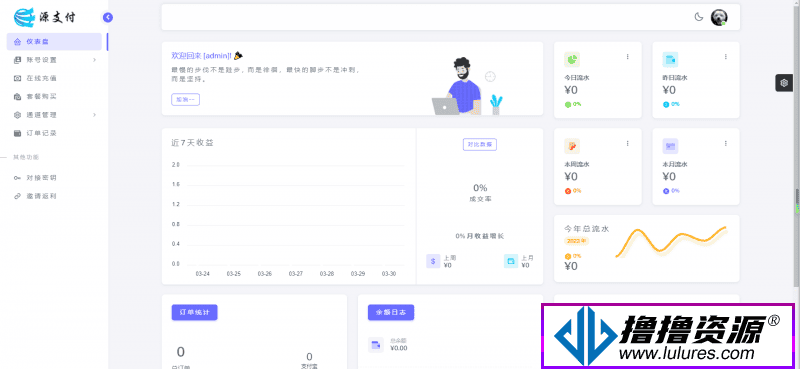Viewport: 800px width, 369px height.
Task: Click the red 0% badge under 本周流水
Action: click(573, 191)
